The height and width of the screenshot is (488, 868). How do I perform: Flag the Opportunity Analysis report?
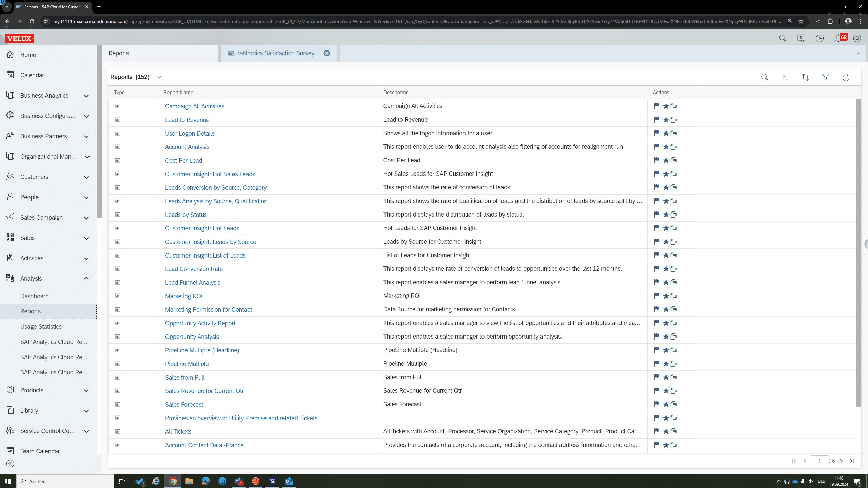[656, 337]
